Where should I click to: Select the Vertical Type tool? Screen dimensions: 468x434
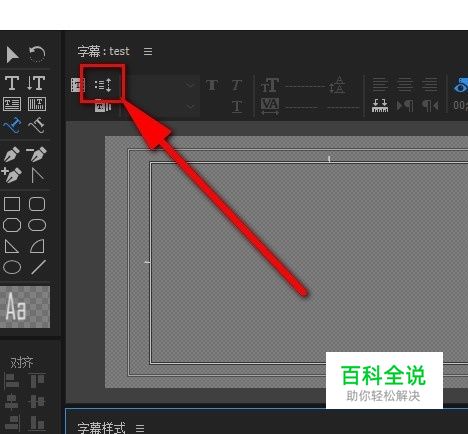pos(36,83)
